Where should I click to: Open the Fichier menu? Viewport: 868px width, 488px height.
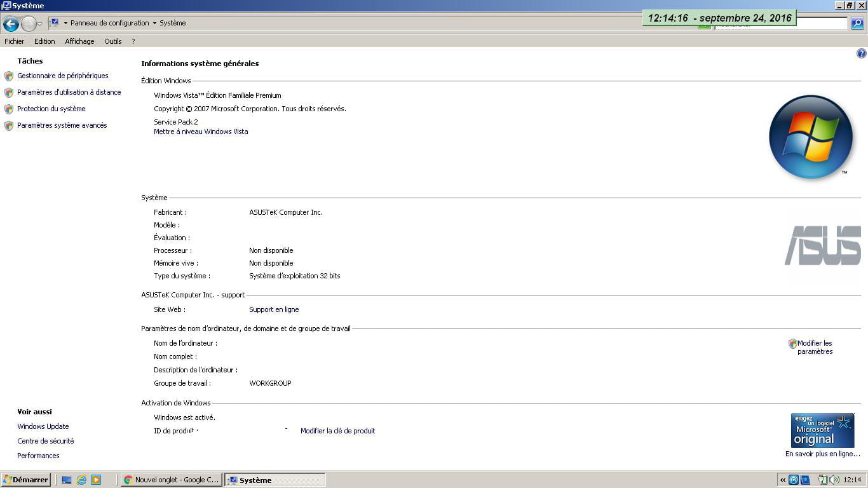click(x=14, y=41)
